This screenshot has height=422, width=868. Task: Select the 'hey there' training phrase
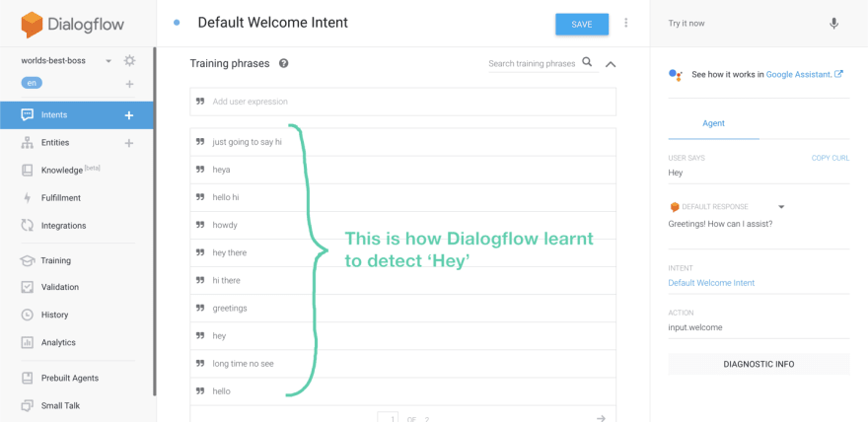pyautogui.click(x=403, y=252)
